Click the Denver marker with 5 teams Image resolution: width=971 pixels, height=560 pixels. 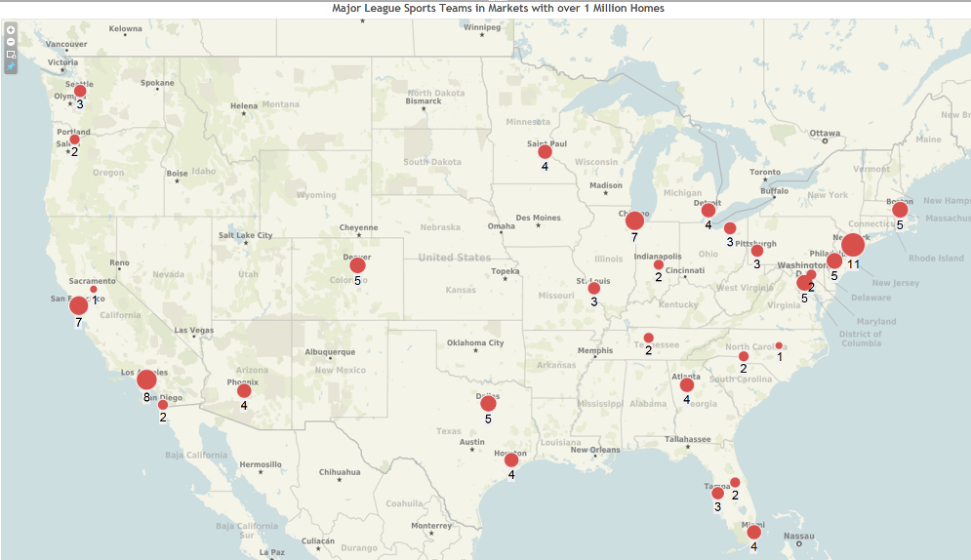point(358,265)
